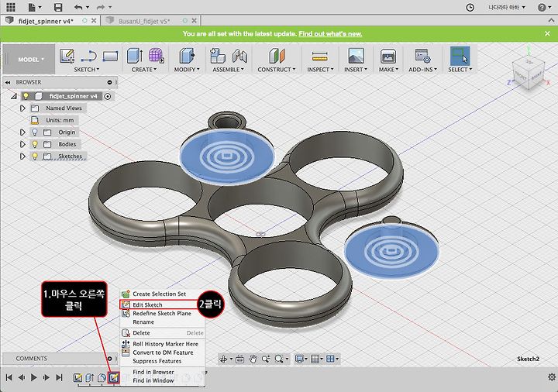558x392 pixels.
Task: Click the Save icon in title bar
Action: [57, 7]
